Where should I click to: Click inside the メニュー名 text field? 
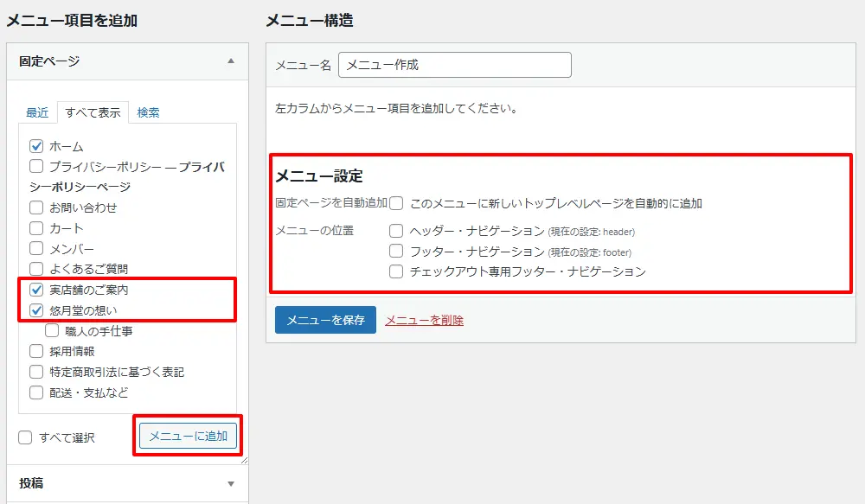click(x=454, y=65)
